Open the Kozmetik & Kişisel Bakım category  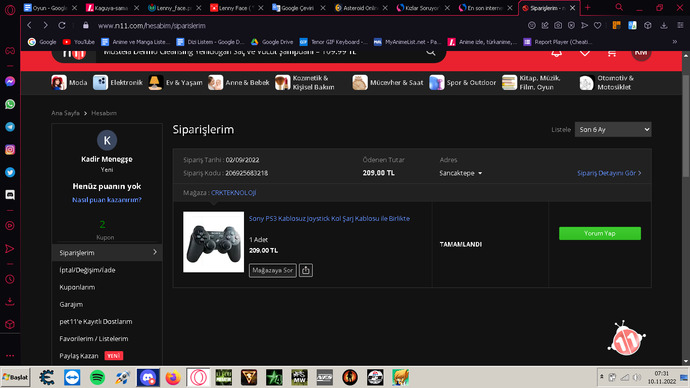tap(305, 82)
